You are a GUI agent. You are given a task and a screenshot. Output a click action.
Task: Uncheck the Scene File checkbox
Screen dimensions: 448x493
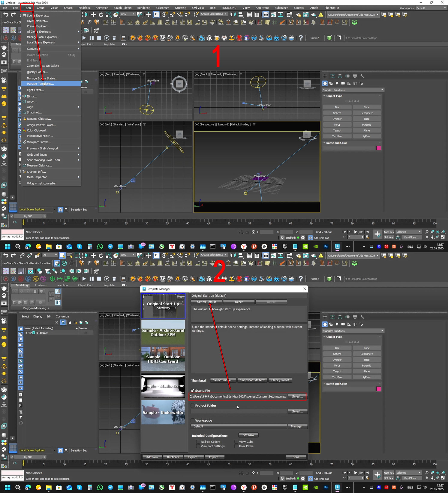point(193,391)
